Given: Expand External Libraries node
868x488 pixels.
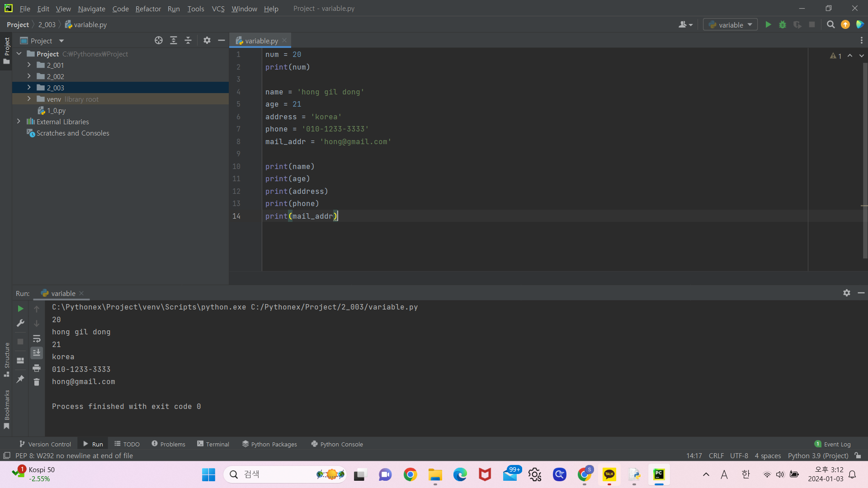Looking at the screenshot, I should click(x=19, y=122).
